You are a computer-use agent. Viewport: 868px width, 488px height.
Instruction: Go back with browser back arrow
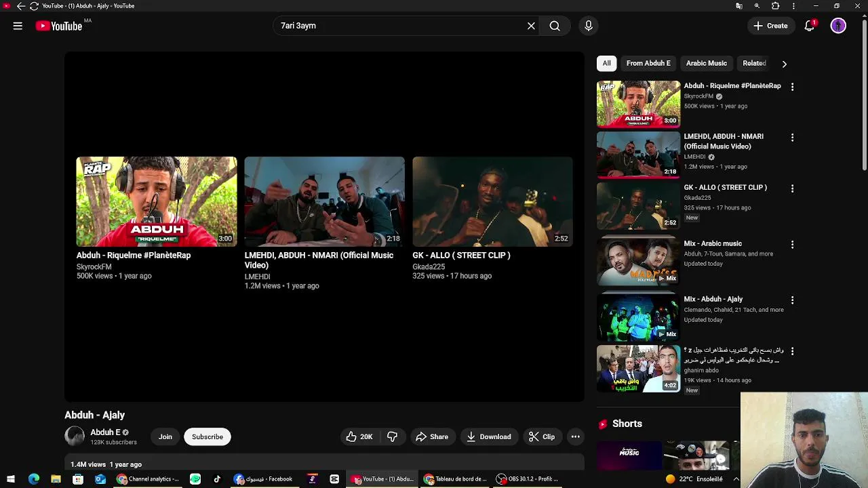pos(20,6)
